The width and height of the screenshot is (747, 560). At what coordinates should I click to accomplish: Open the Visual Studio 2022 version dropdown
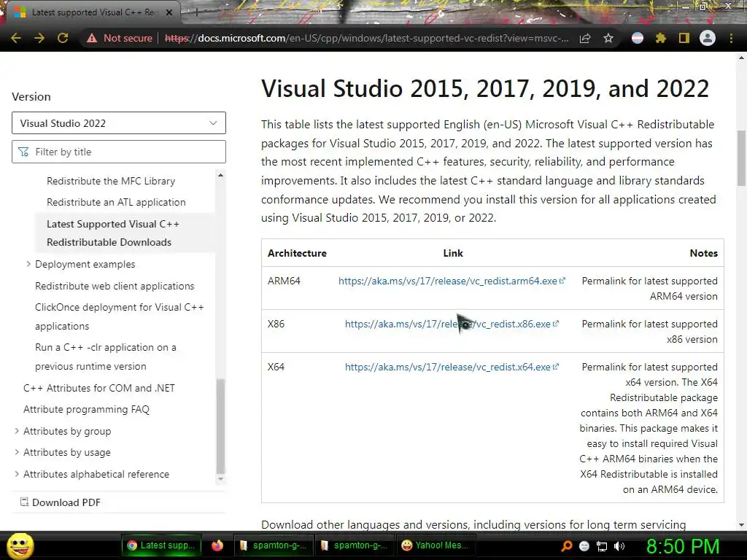(x=119, y=123)
